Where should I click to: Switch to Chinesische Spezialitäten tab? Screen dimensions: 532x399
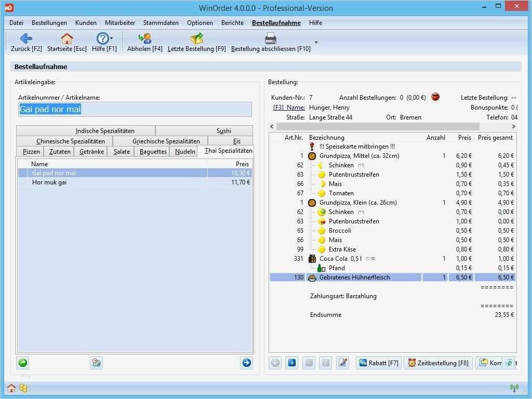coord(64,141)
